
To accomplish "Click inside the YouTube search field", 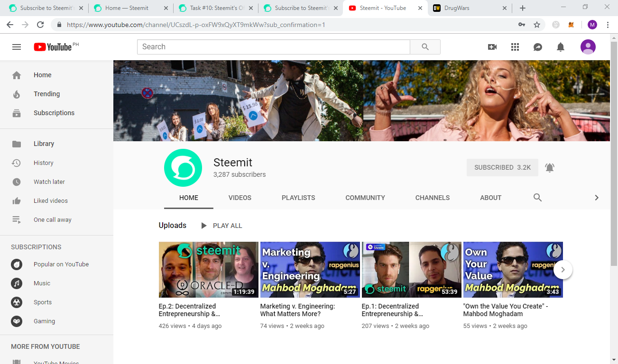I will 274,47.
